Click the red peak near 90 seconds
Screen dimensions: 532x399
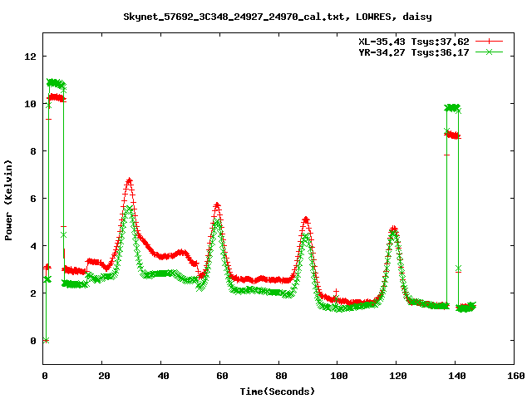pyautogui.click(x=306, y=219)
